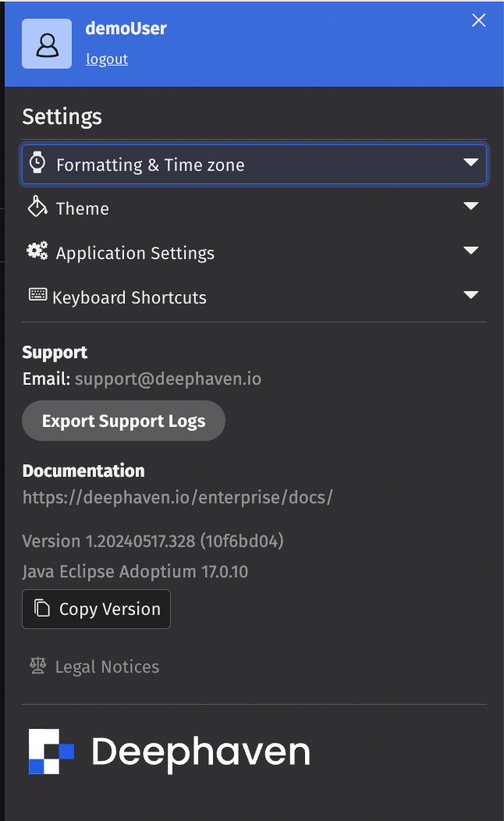Click the Deephaven logo

tap(169, 752)
